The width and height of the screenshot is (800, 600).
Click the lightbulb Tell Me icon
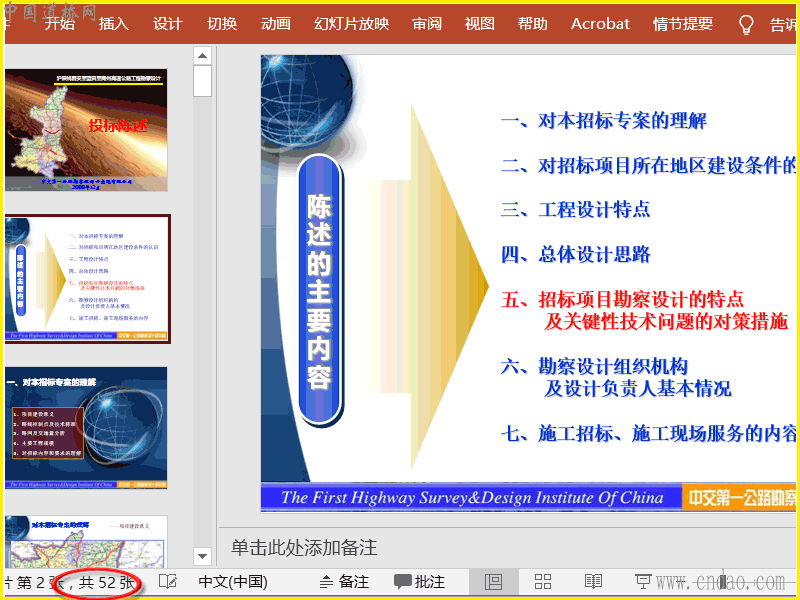746,24
